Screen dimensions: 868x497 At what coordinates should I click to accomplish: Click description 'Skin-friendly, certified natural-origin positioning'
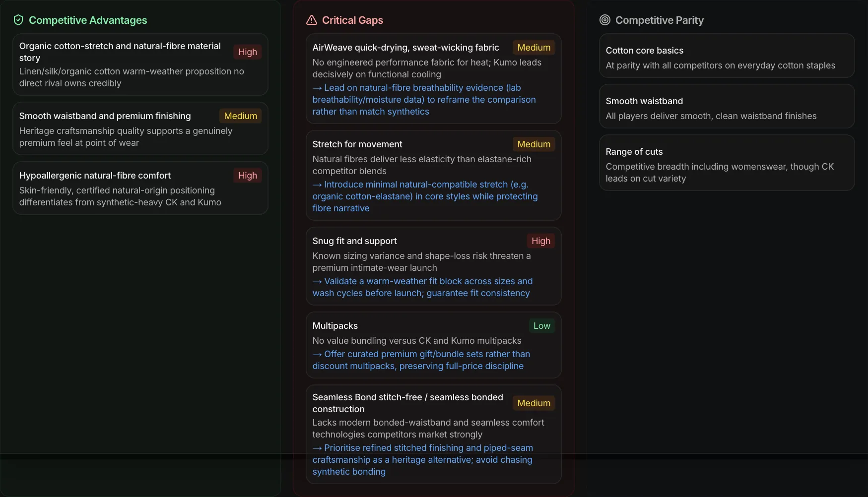(120, 196)
